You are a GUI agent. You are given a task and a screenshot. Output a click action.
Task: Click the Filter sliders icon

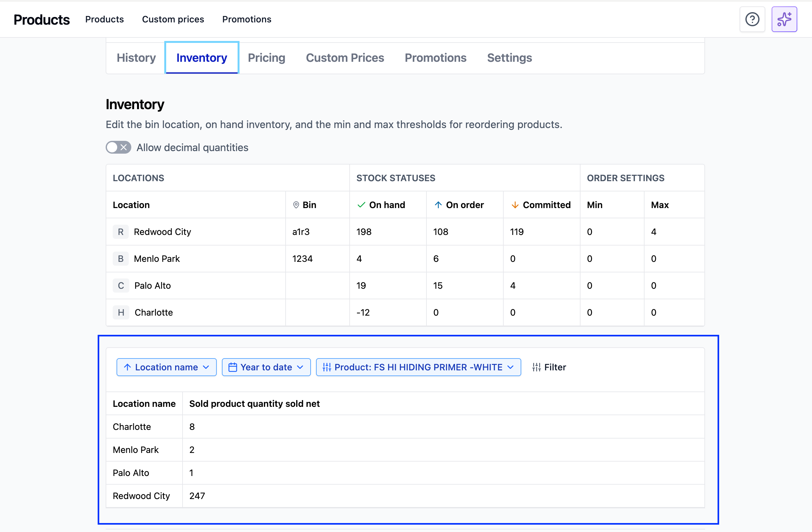[536, 367]
